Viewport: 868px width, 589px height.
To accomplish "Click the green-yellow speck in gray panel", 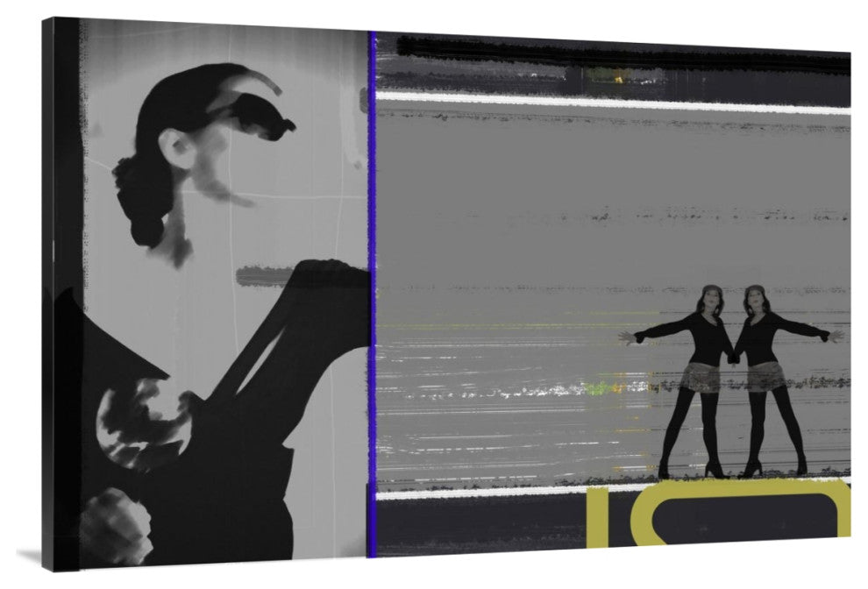I will pyautogui.click(x=598, y=387).
